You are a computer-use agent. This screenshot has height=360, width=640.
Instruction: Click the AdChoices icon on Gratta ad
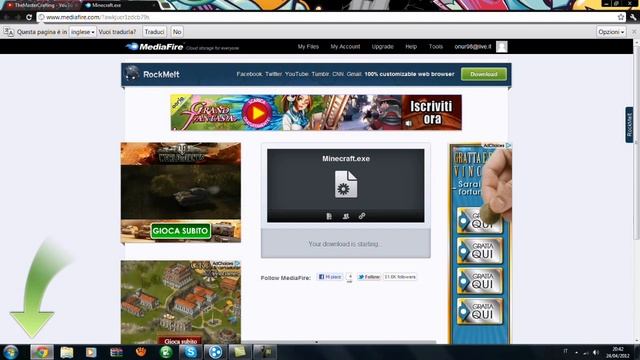tap(508, 145)
